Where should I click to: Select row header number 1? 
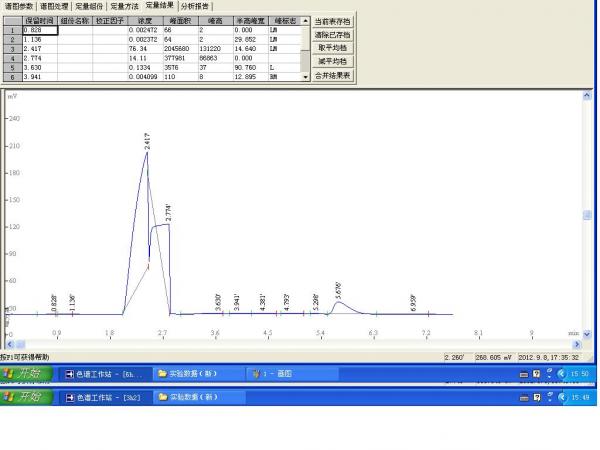click(13, 30)
